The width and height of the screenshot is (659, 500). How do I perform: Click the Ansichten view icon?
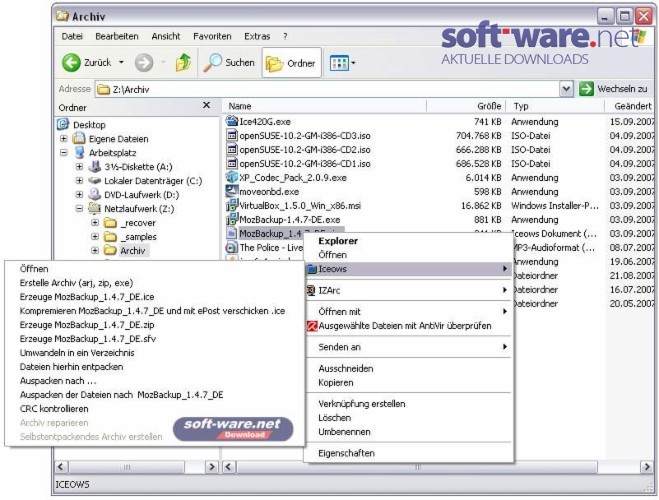339,63
